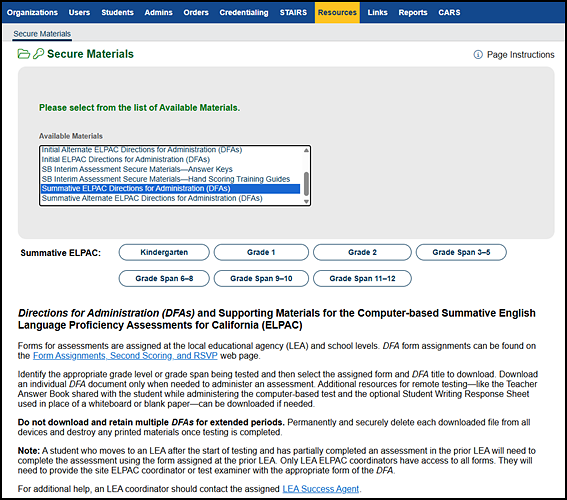This screenshot has width=567, height=500.
Task: Choose the Grade 2 button
Action: pyautogui.click(x=362, y=252)
